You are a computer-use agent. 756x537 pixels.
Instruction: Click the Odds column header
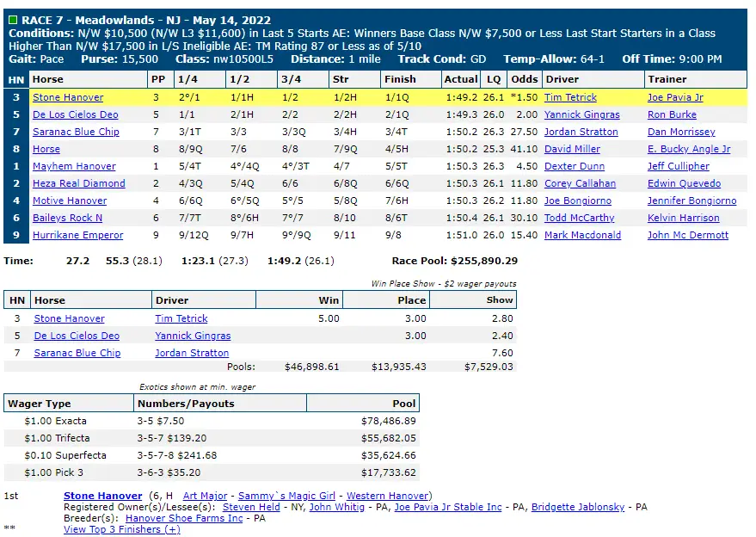click(525, 79)
